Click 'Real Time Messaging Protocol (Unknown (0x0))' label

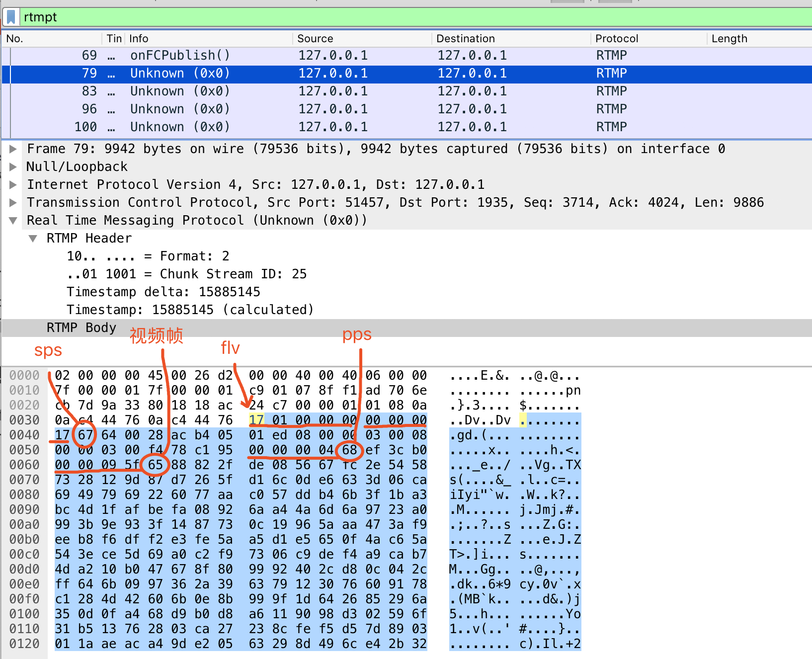coord(197,220)
